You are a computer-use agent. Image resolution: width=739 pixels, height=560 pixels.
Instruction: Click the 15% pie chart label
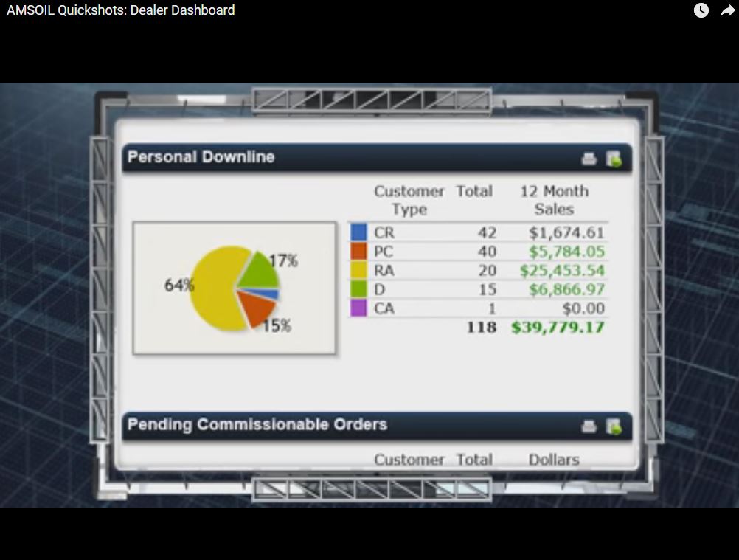(277, 325)
